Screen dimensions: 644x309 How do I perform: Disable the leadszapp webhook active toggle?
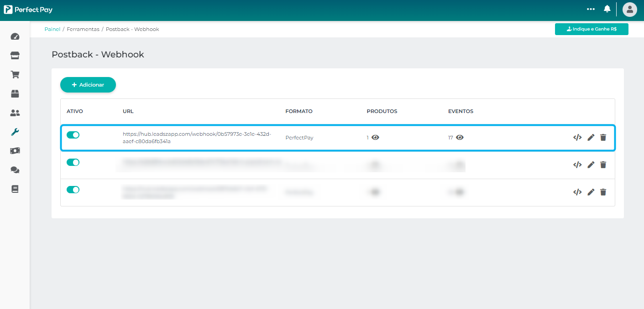click(x=73, y=135)
